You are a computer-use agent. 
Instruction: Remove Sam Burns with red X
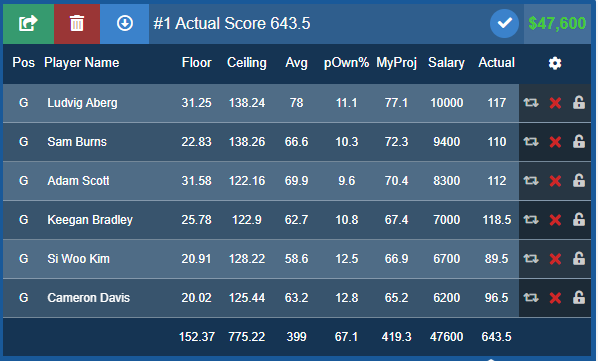(x=555, y=142)
